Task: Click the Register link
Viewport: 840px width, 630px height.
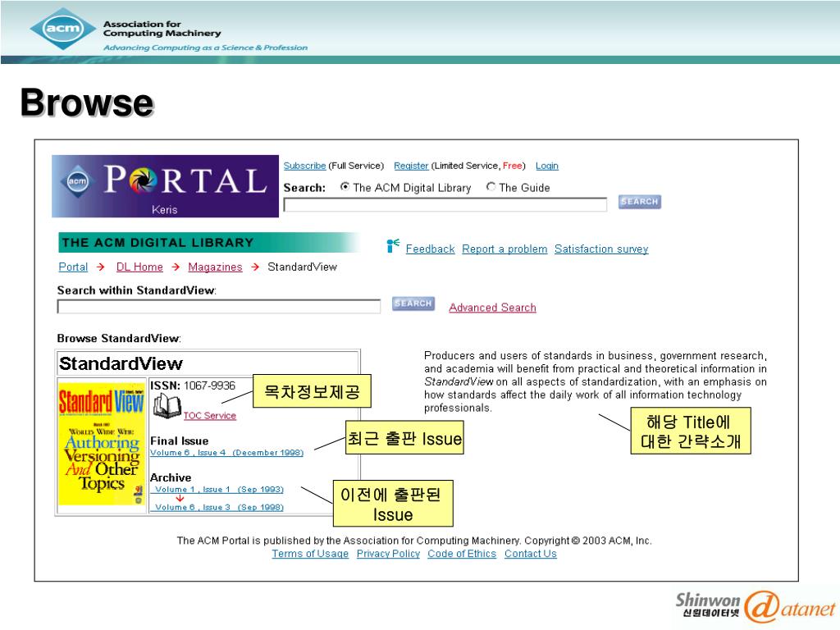Action: tap(411, 166)
